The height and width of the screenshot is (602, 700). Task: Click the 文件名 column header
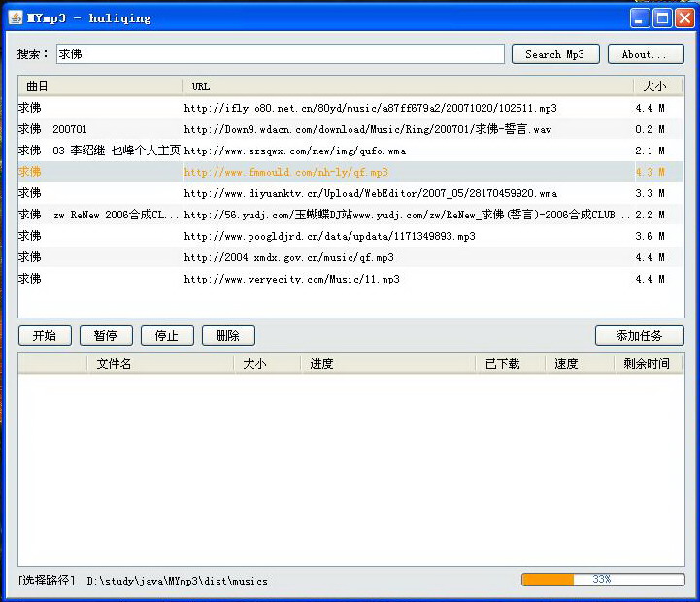[161, 364]
